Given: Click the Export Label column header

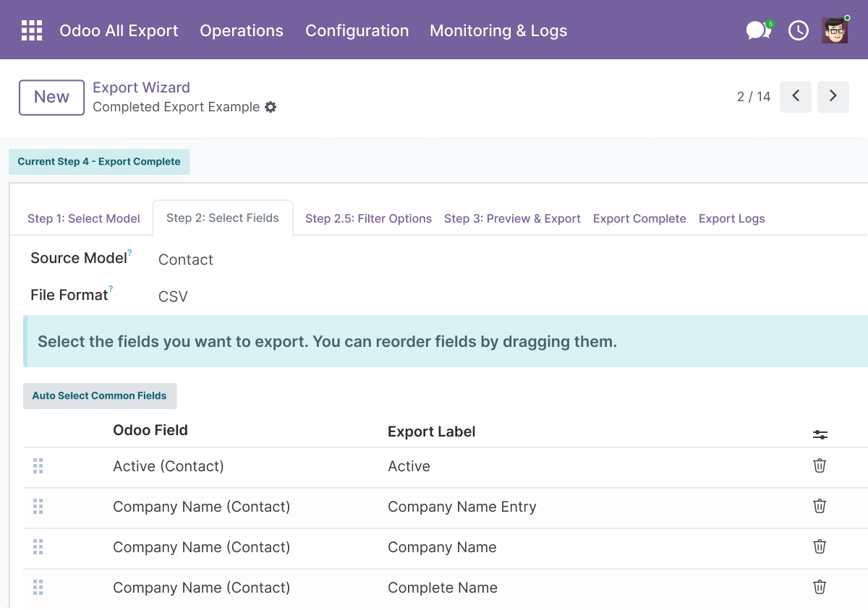Looking at the screenshot, I should (x=432, y=431).
